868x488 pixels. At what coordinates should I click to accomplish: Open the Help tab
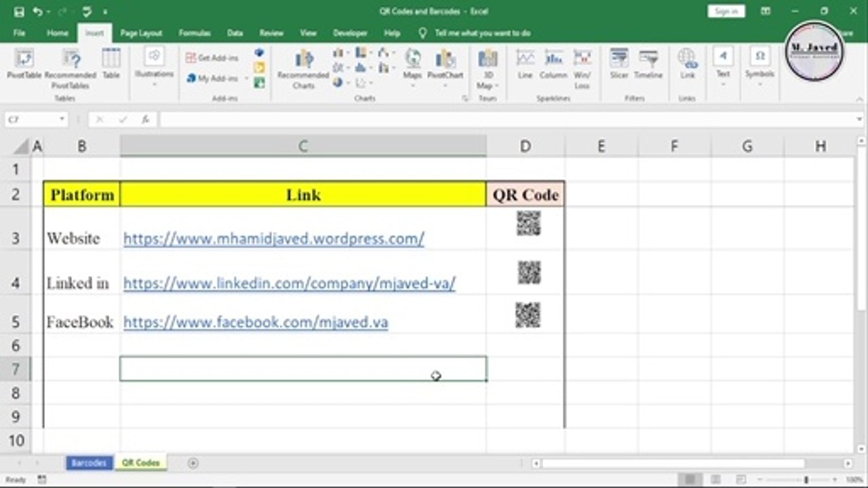(x=392, y=33)
